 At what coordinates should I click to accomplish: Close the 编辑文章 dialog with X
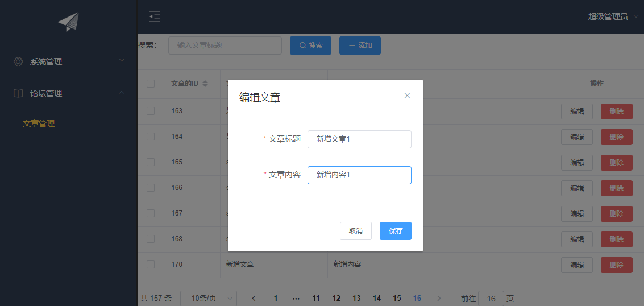407,96
